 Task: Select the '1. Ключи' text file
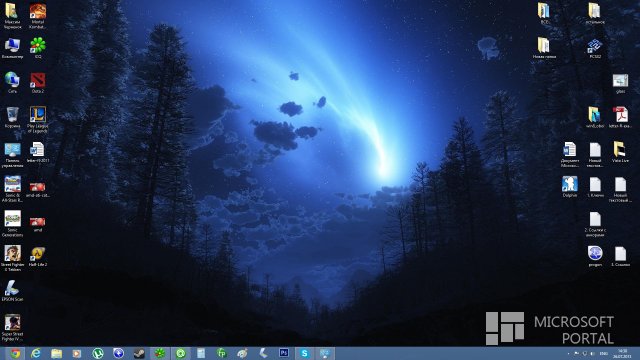[595, 187]
